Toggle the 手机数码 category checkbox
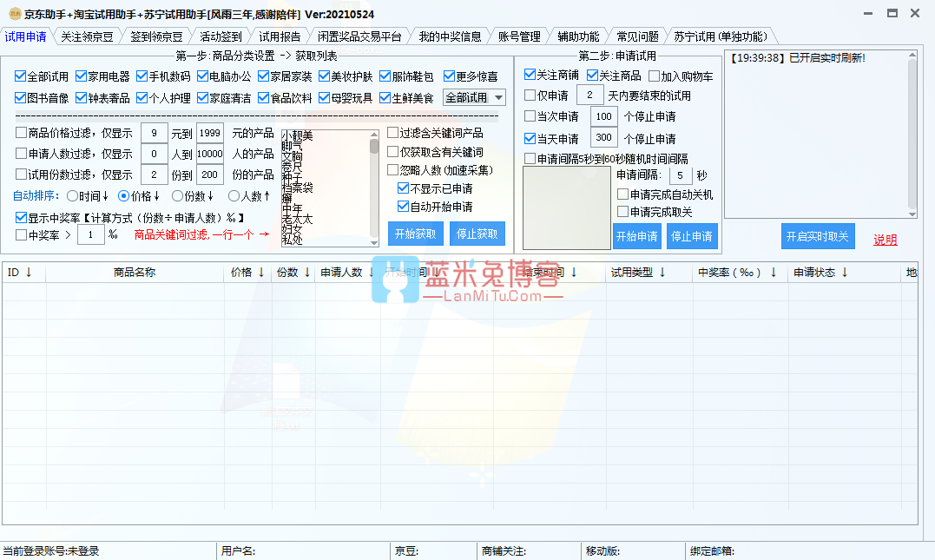935x560 pixels. [142, 76]
